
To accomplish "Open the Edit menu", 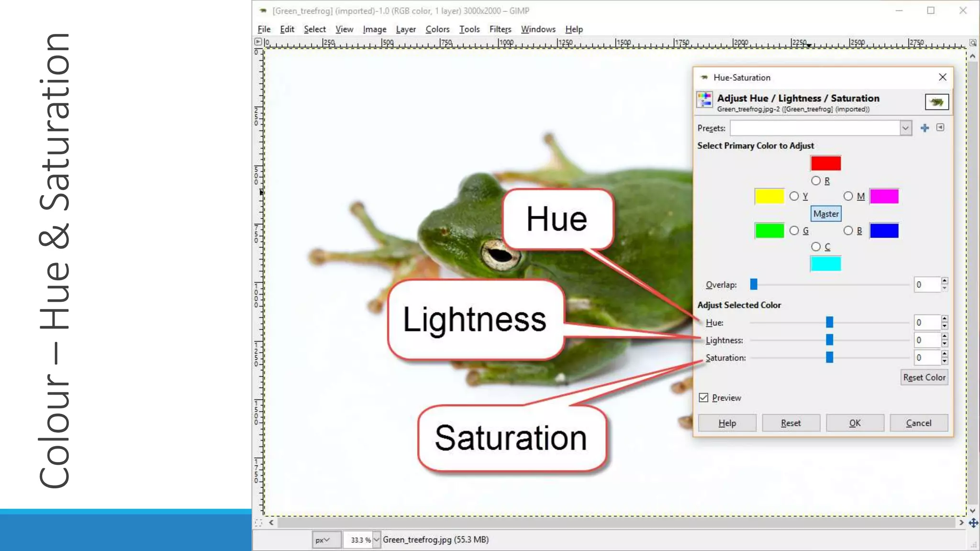I will tap(287, 29).
